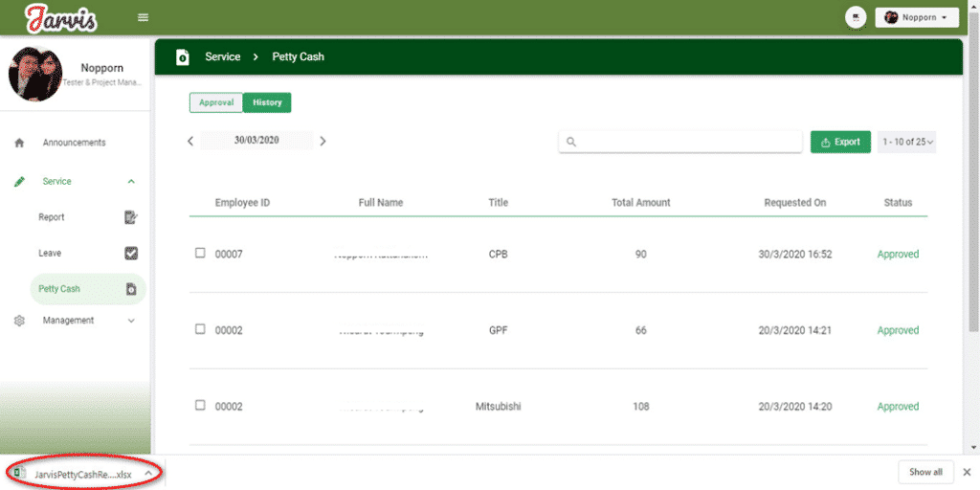Click the hamburger menu icon in header
This screenshot has width=980, height=490.
(144, 17)
